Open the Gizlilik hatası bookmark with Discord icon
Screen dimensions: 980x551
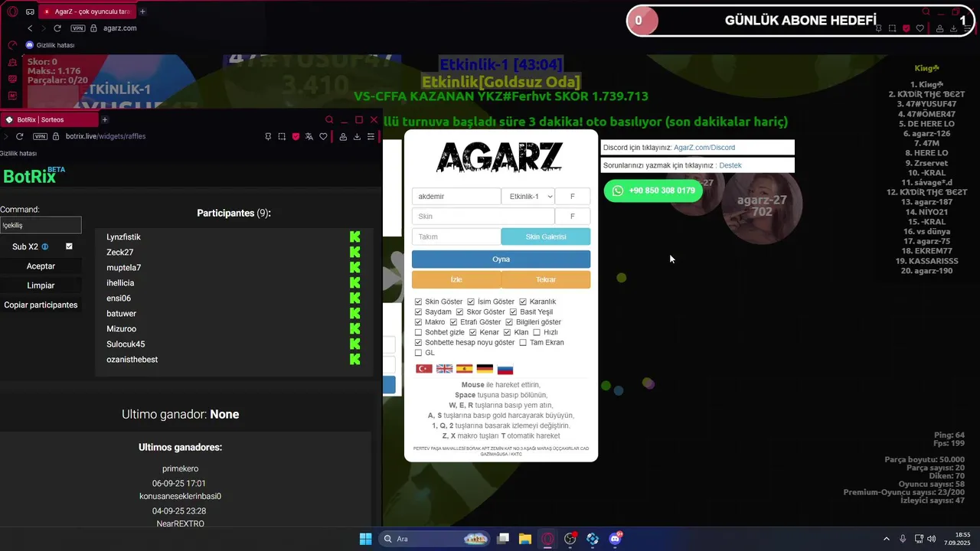[50, 45]
